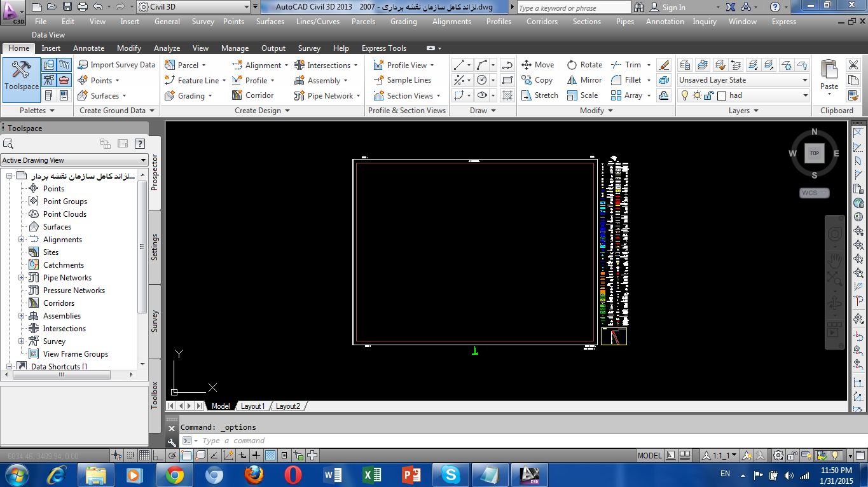Viewport: 868px width, 487px height.
Task: Toggle Ortho Mode in status bar
Action: (x=158, y=455)
